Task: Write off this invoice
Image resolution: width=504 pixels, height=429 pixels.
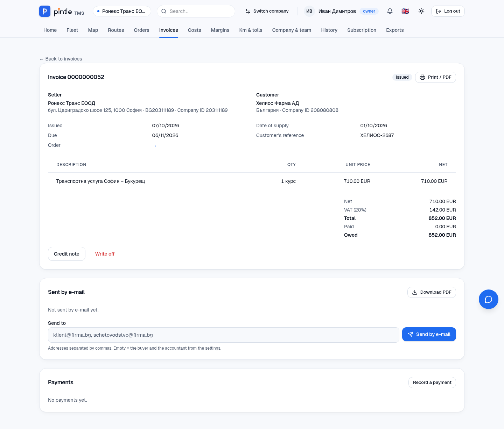Action: [x=105, y=254]
